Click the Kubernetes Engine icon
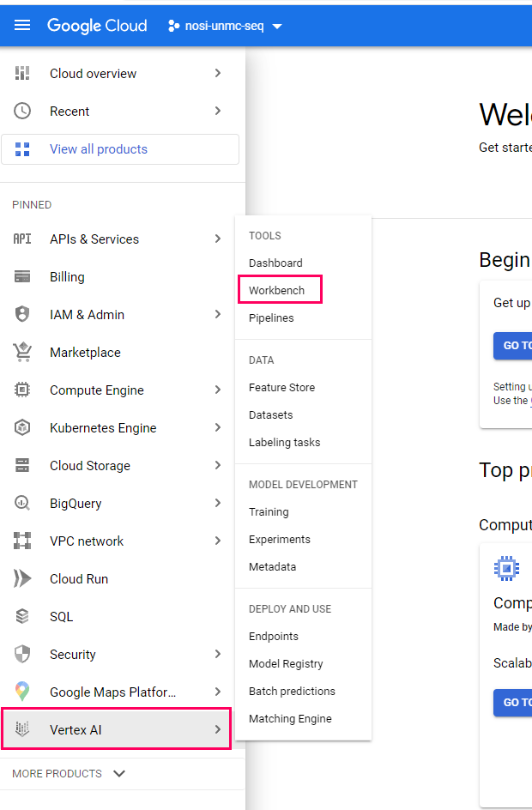The width and height of the screenshot is (532, 810). pyautogui.click(x=22, y=427)
